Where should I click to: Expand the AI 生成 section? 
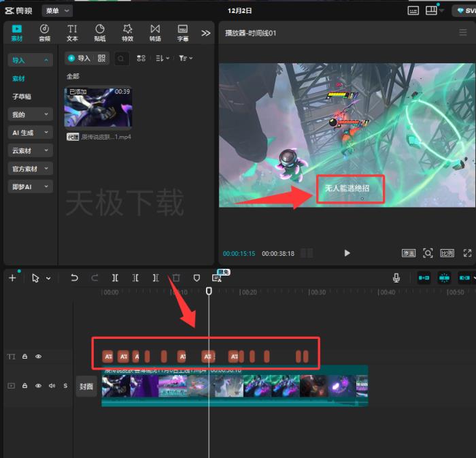tap(30, 133)
